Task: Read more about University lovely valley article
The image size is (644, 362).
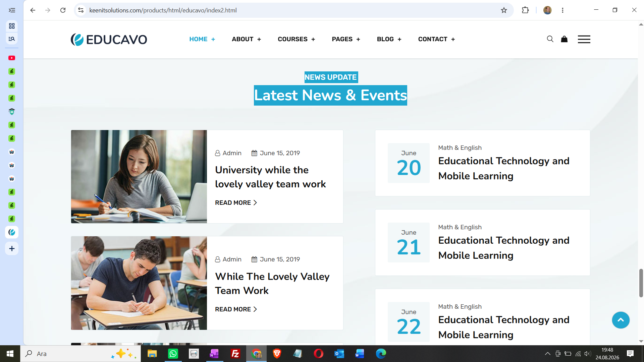Action: click(236, 203)
